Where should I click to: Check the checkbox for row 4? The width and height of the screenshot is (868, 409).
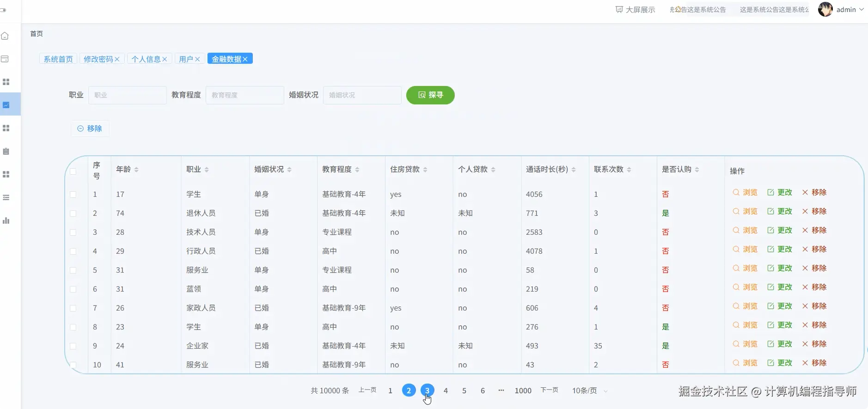point(73,251)
